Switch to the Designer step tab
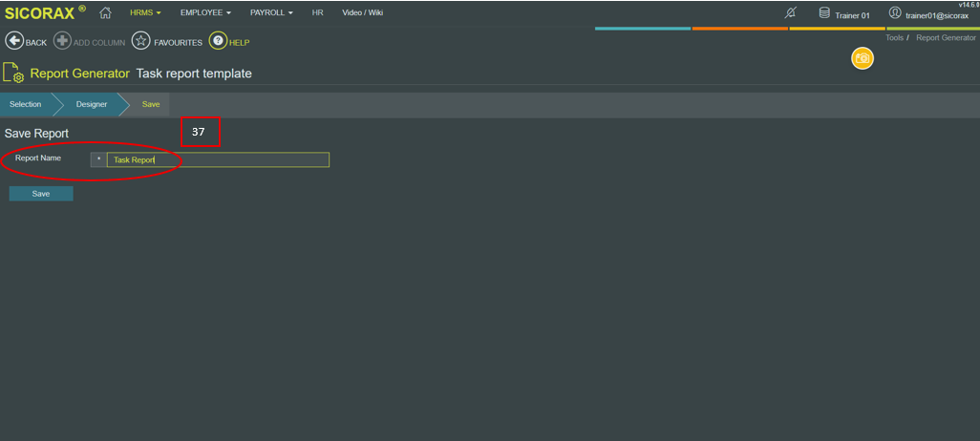Image resolution: width=980 pixels, height=441 pixels. pos(92,104)
